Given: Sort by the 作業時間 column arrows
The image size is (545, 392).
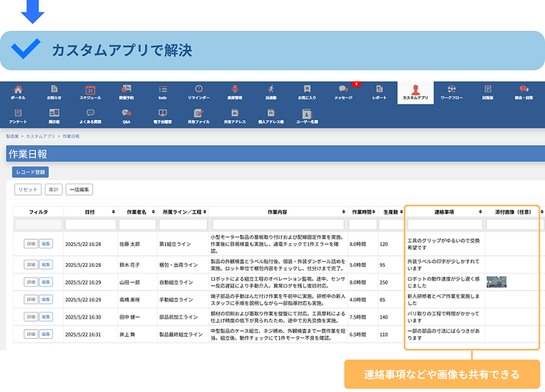Looking at the screenshot, I should point(372,211).
